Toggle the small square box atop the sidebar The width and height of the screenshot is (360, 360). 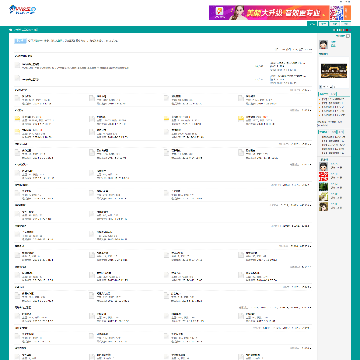coord(348,36)
